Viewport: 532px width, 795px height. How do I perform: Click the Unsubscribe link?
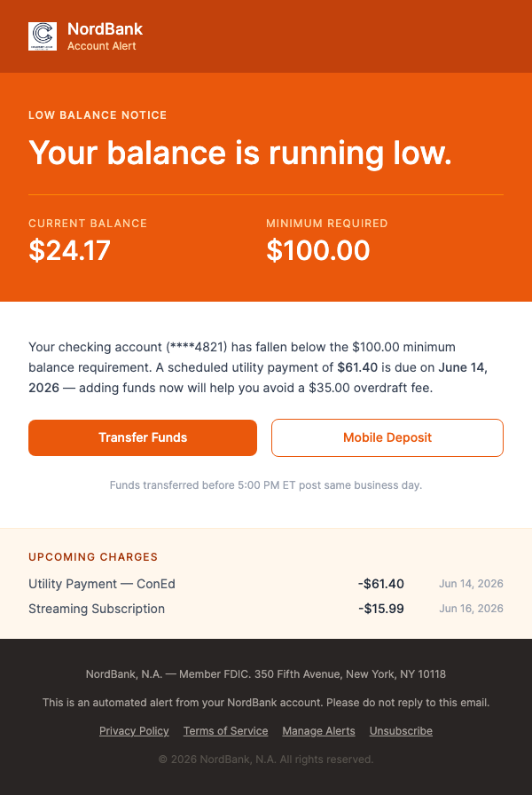[400, 730]
